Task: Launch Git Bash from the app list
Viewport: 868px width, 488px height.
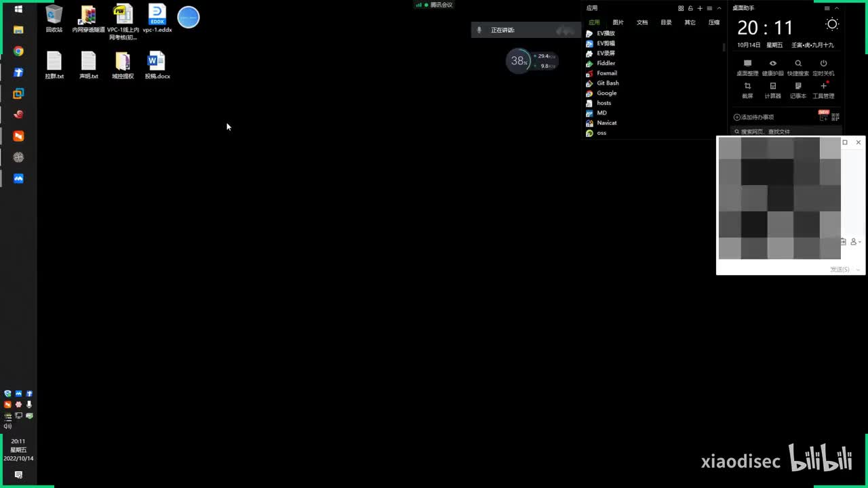Action: click(602, 83)
